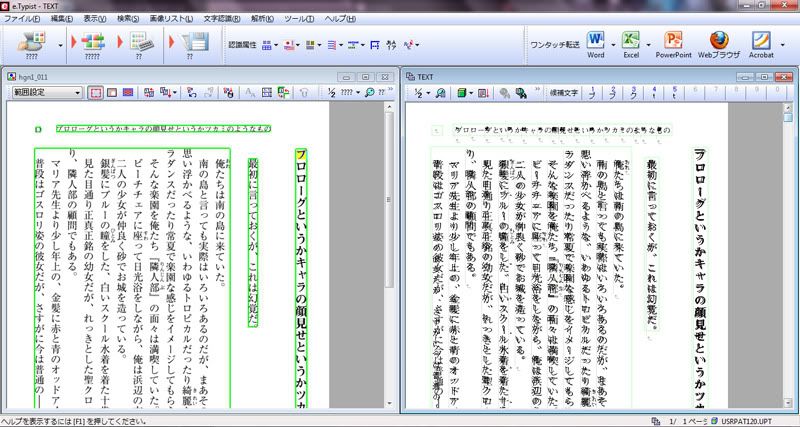800x427 pixels.
Task: Select candidate character 3
Action: coord(634,93)
